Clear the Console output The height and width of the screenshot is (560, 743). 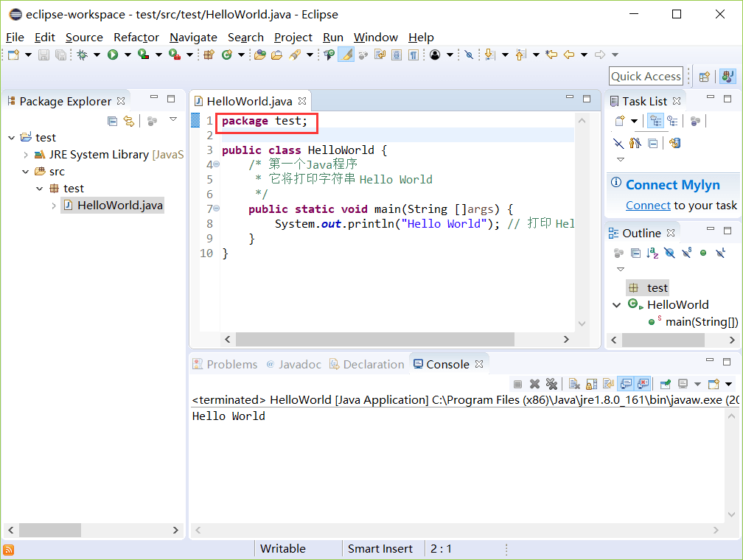573,383
